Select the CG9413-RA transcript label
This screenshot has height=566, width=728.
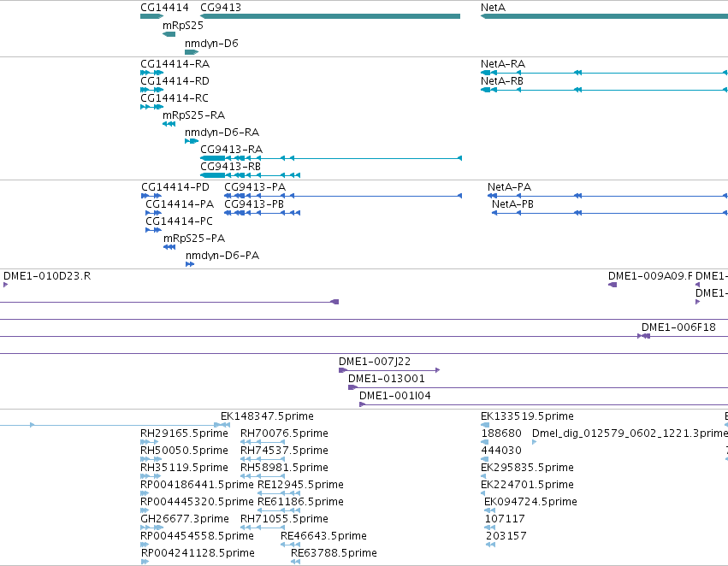(x=231, y=150)
